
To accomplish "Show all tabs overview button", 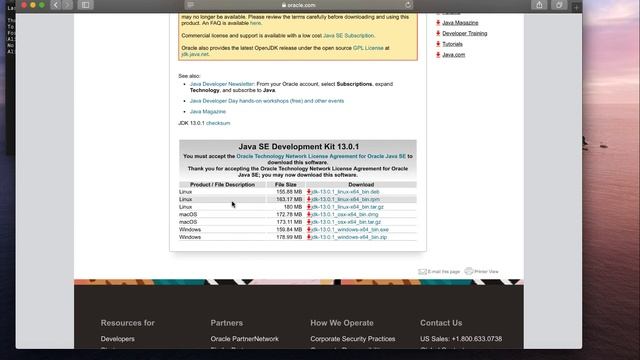I will [559, 5].
